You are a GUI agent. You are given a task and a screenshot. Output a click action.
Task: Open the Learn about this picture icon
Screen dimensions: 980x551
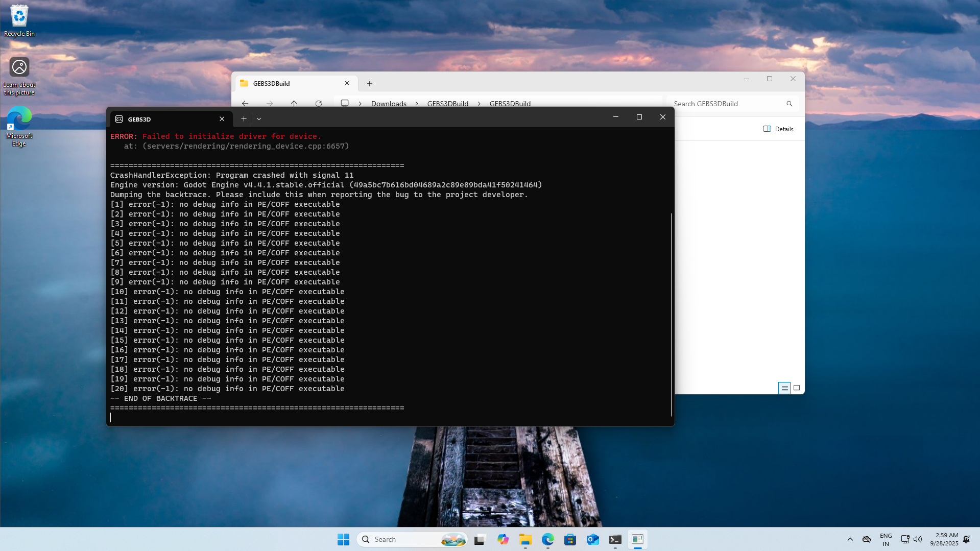[19, 76]
